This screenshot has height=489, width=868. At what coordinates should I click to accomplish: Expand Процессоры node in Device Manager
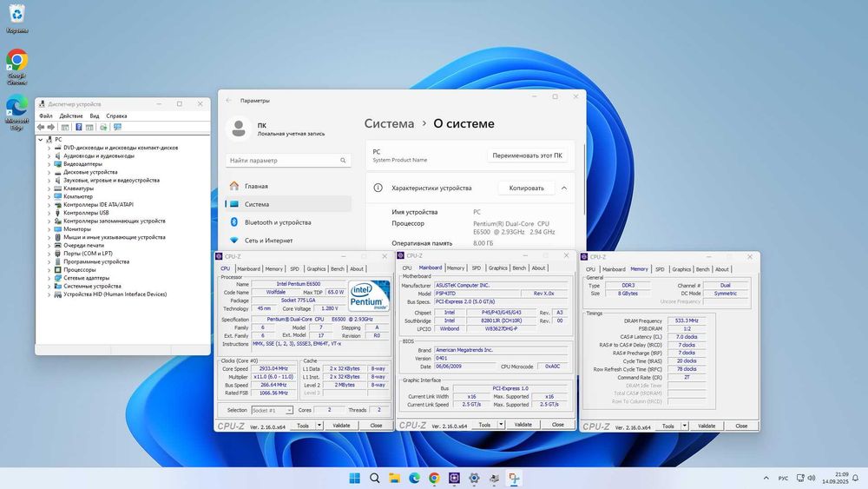pyautogui.click(x=49, y=270)
